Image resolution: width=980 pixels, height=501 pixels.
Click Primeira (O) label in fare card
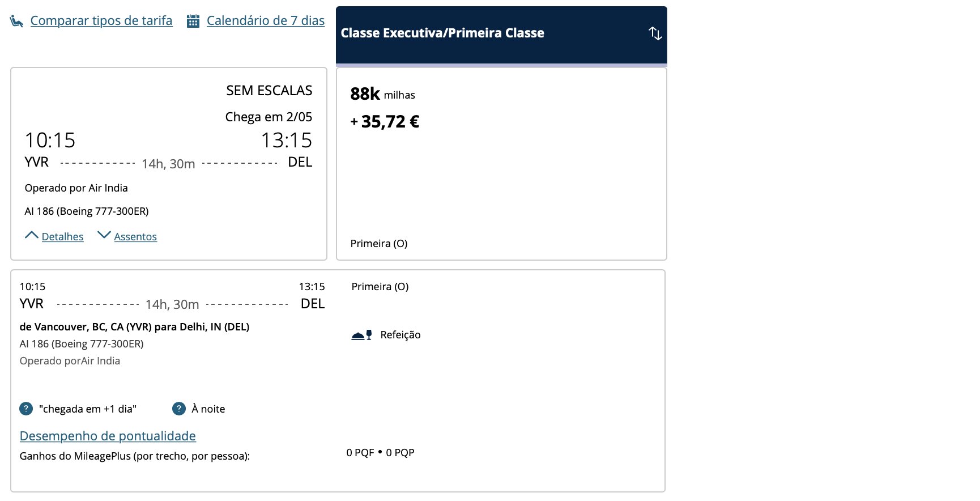click(379, 244)
